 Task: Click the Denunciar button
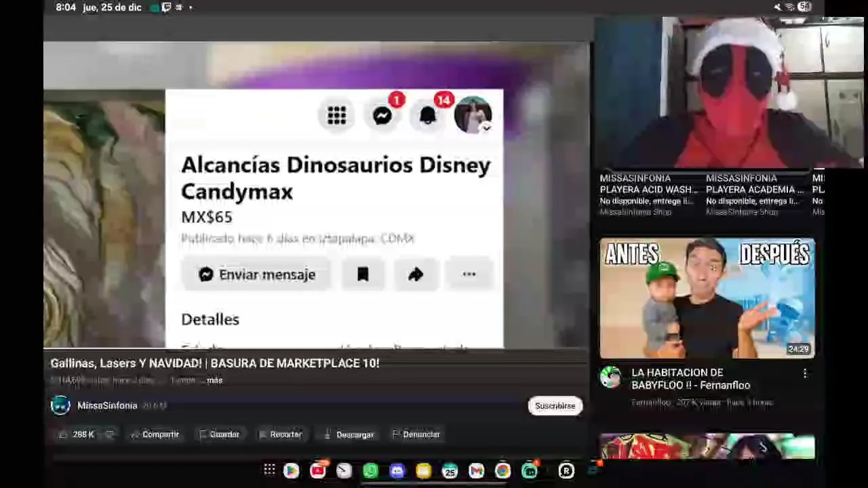pyautogui.click(x=416, y=434)
